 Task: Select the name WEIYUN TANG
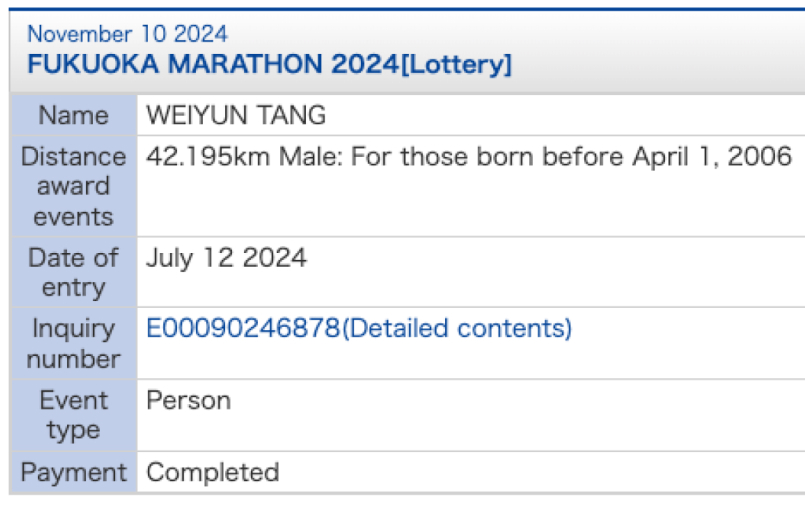(x=236, y=115)
